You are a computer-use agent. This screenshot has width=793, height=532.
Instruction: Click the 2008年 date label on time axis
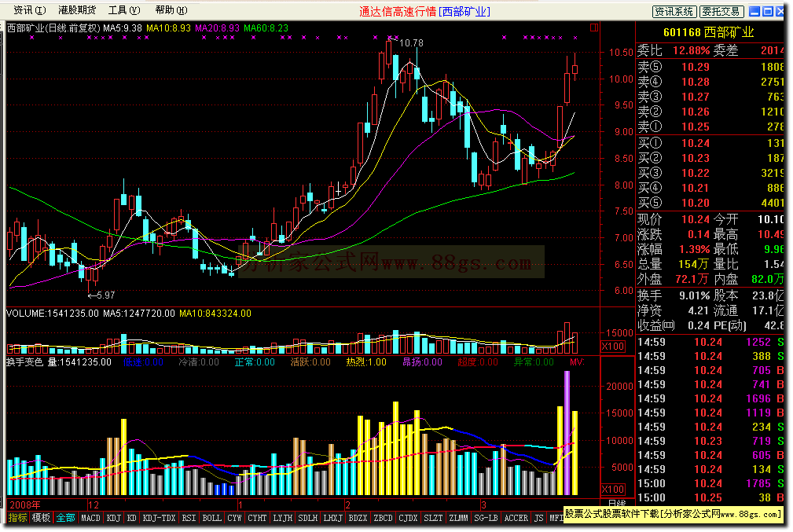tap(25, 504)
